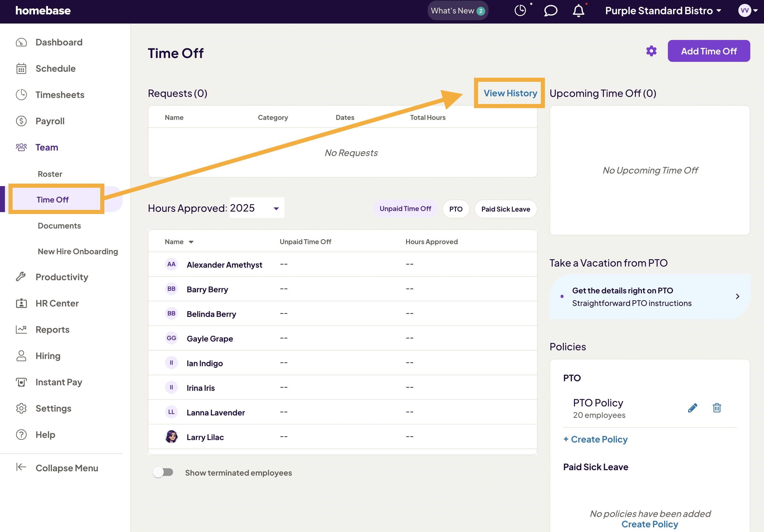Open Settings gear in sidebar

(x=21, y=408)
